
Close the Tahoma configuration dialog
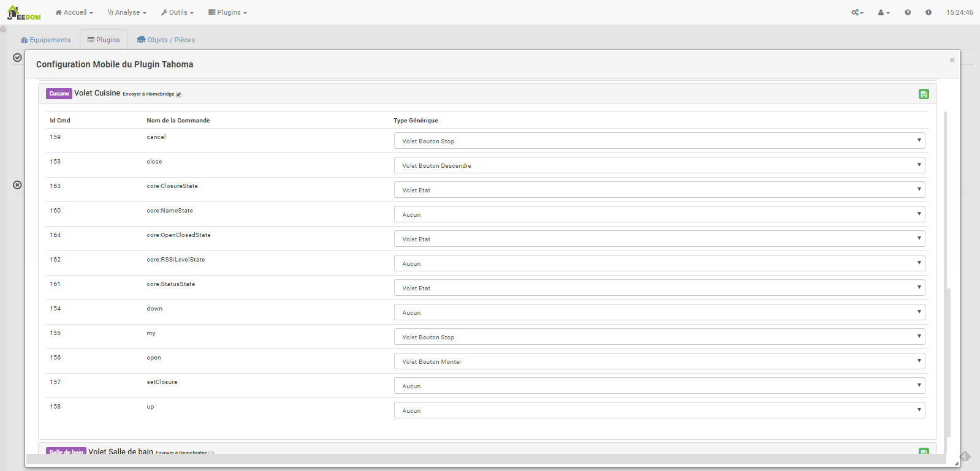pos(952,60)
